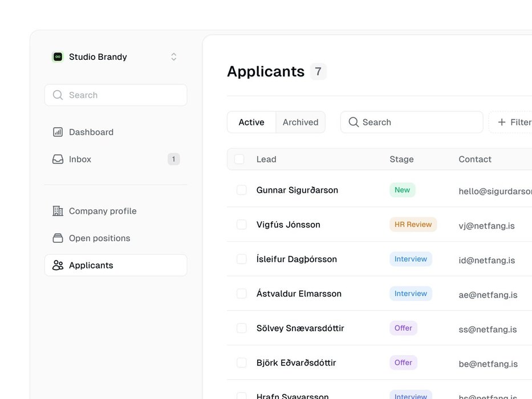Switch to the Archived tab
The height and width of the screenshot is (399, 532).
coord(300,123)
